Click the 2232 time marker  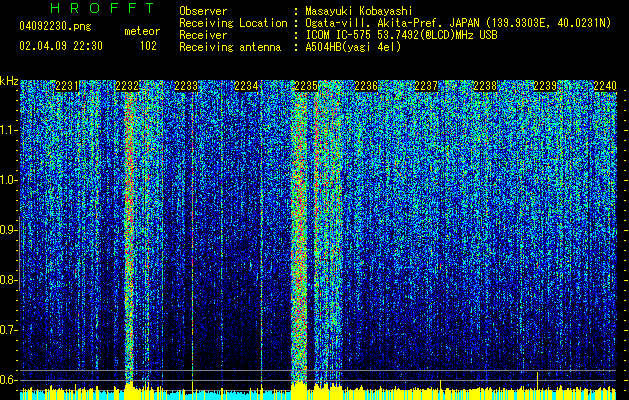coord(127,86)
